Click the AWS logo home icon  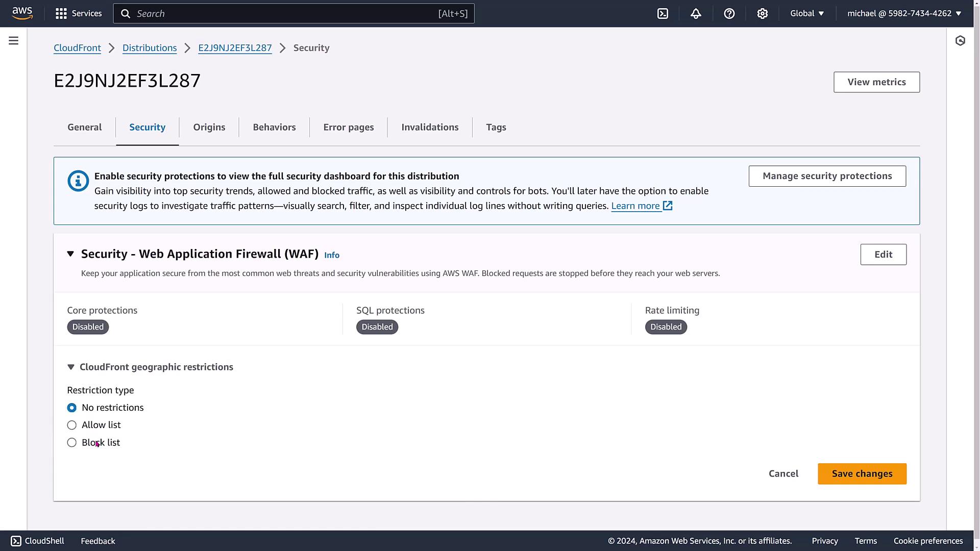(22, 13)
